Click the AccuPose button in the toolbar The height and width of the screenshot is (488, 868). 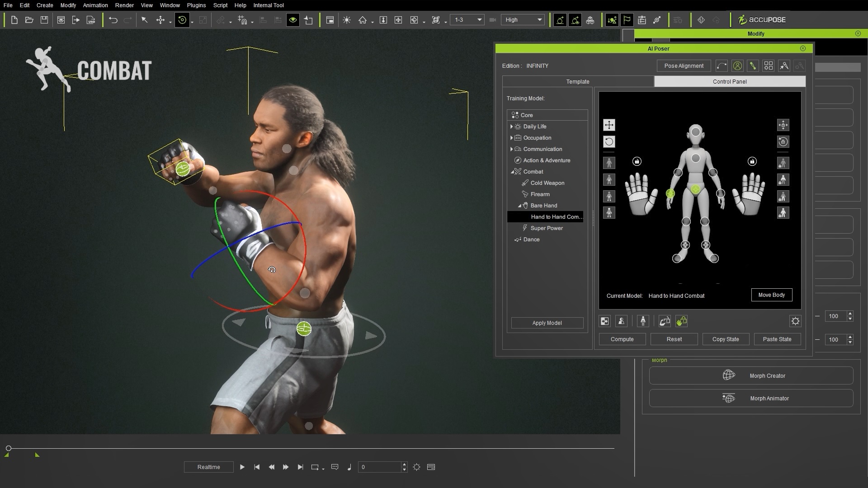pos(762,20)
